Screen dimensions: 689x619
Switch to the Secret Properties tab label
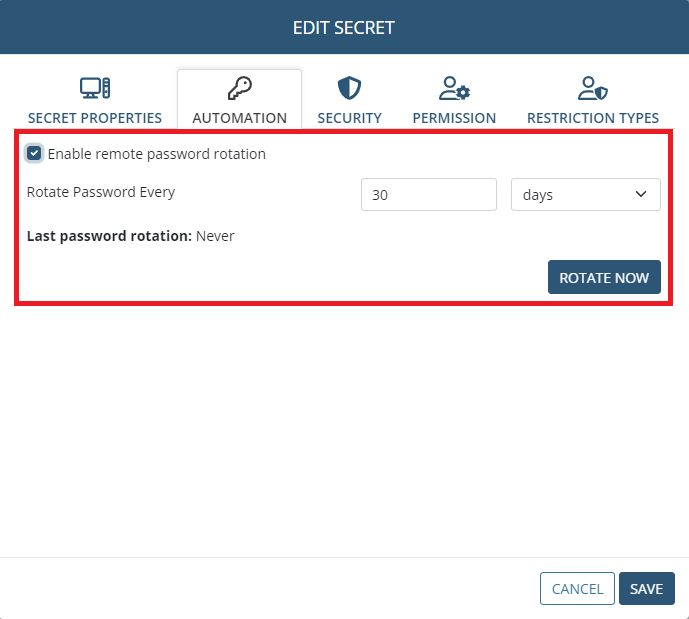click(95, 118)
